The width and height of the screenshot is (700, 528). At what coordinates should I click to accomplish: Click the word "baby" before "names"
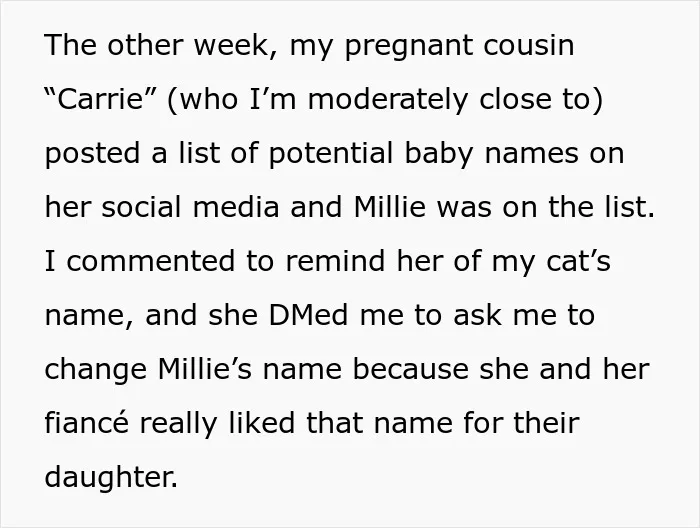coord(438,154)
